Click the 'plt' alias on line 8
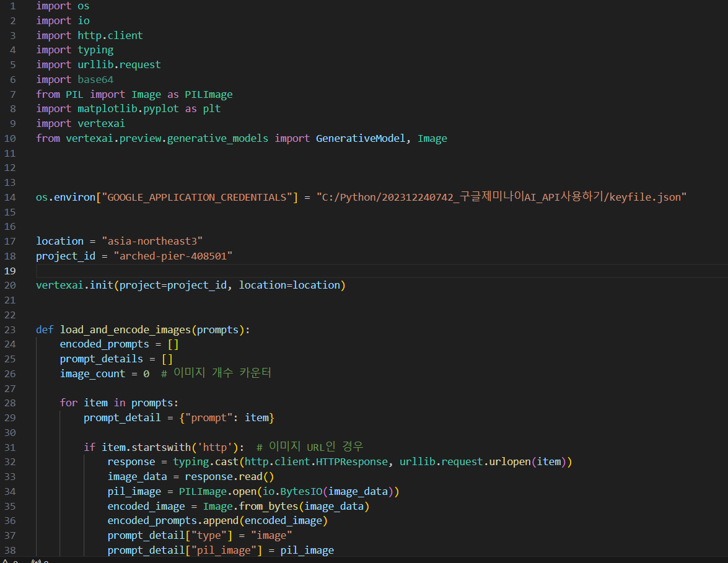Screen dimensions: 728x563 tap(212, 109)
